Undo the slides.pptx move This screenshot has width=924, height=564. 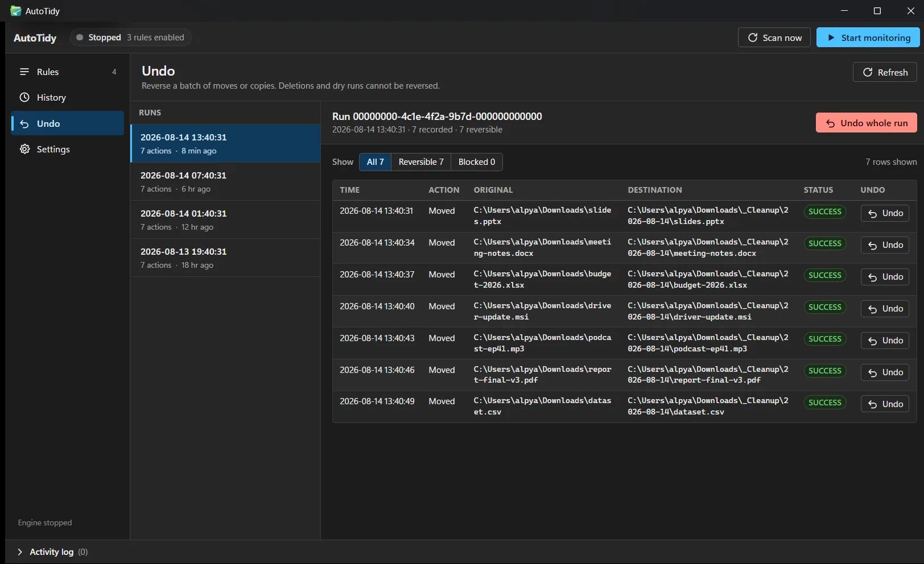885,213
